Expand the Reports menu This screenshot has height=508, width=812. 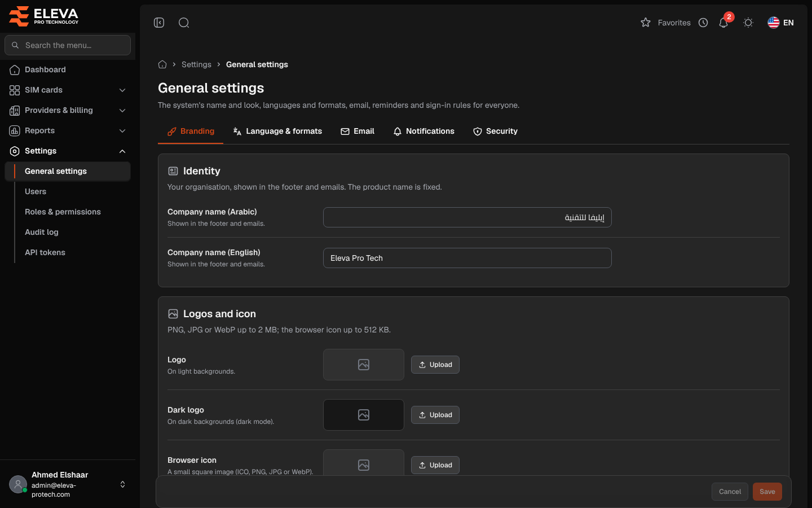(x=68, y=130)
